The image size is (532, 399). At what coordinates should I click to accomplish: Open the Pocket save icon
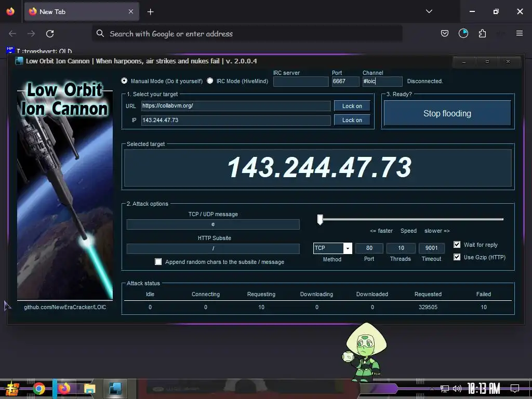[x=445, y=33]
